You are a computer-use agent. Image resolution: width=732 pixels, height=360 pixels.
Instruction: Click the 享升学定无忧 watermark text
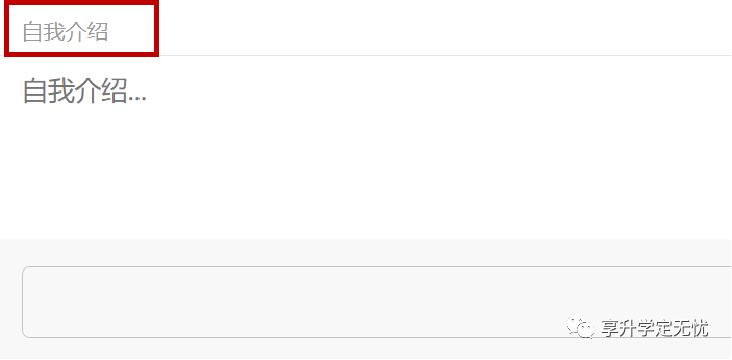(x=655, y=328)
